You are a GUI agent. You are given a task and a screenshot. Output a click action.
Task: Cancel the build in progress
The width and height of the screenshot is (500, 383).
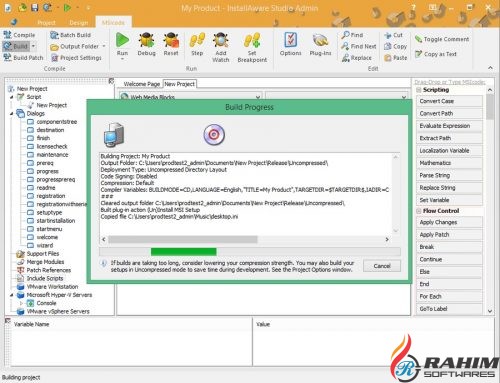[x=382, y=266]
